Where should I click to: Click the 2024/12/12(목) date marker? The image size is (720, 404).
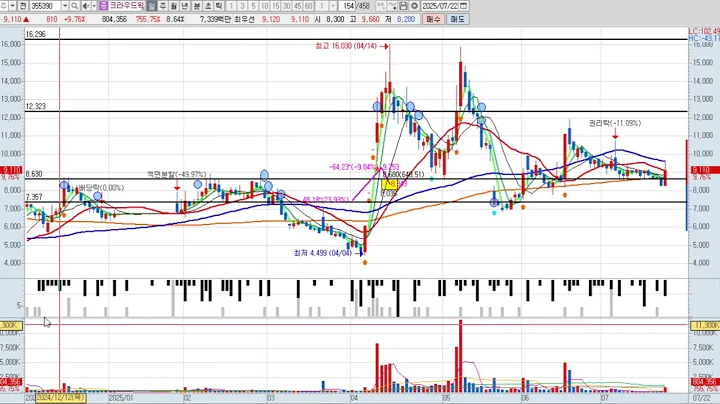click(x=61, y=397)
